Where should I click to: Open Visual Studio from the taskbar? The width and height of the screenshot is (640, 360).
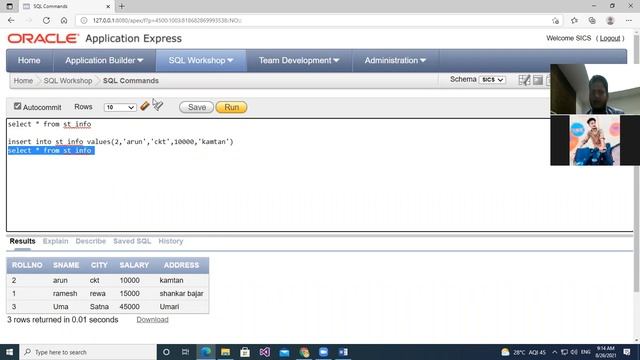click(264, 352)
